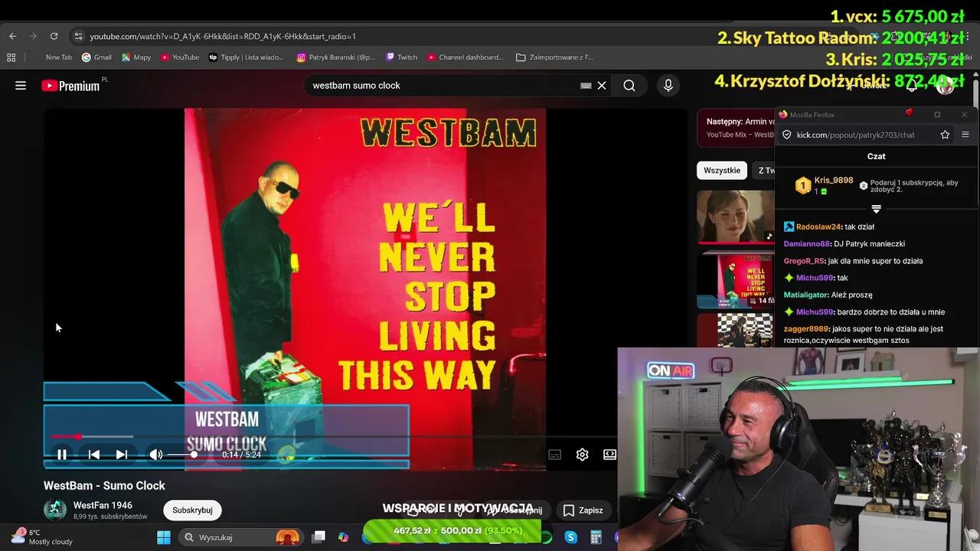The height and width of the screenshot is (551, 980).
Task: Mute the video with the speaker icon
Action: pyautogui.click(x=156, y=455)
